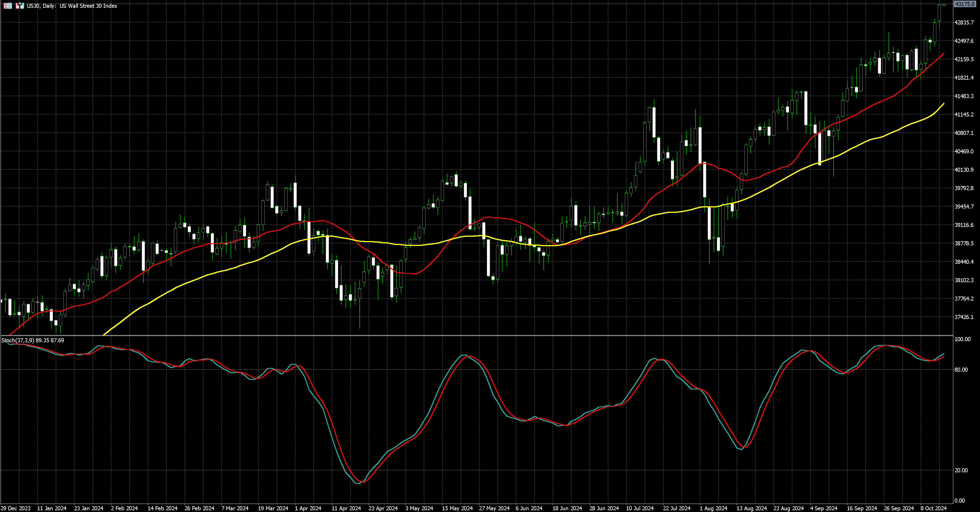Click the 13 Aug 2024 date label
The image size is (980, 512).
[x=751, y=508]
